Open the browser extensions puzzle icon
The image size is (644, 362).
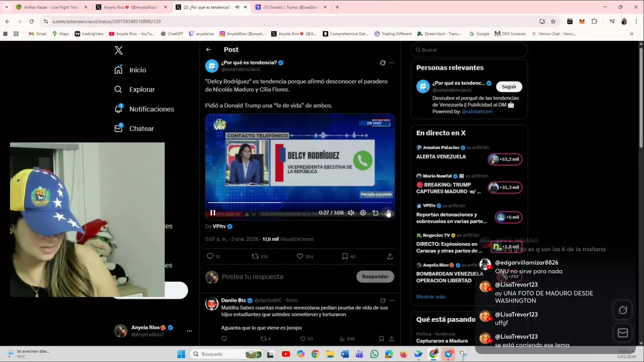594,21
